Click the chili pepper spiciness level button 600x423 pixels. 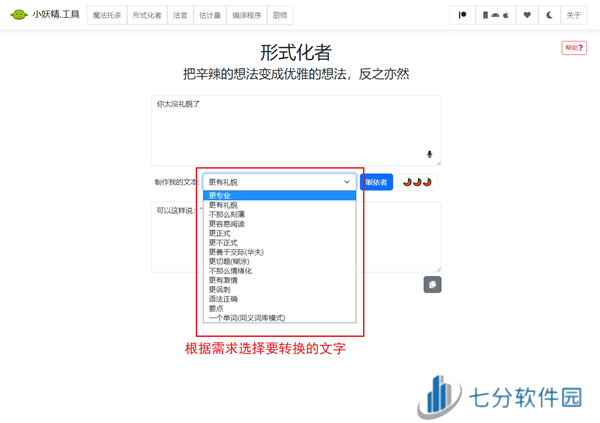coord(418,182)
